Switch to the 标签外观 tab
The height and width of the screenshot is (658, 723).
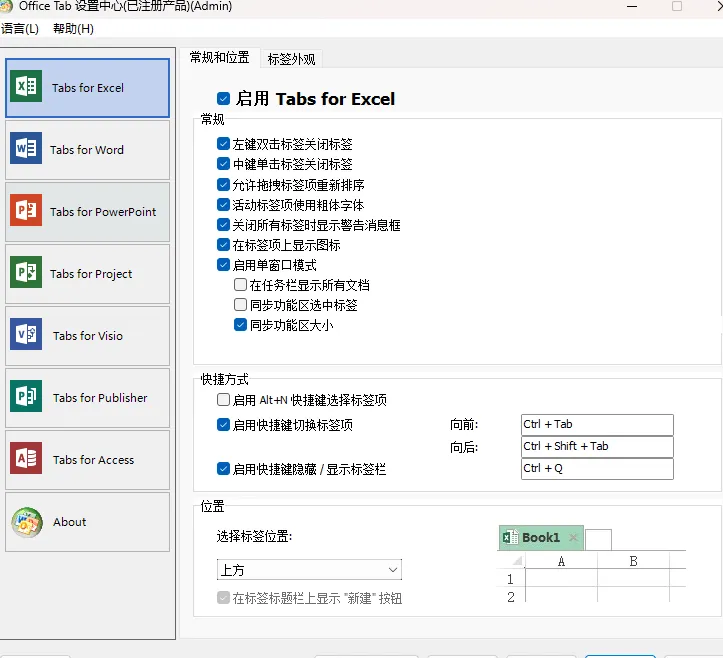[x=291, y=59]
